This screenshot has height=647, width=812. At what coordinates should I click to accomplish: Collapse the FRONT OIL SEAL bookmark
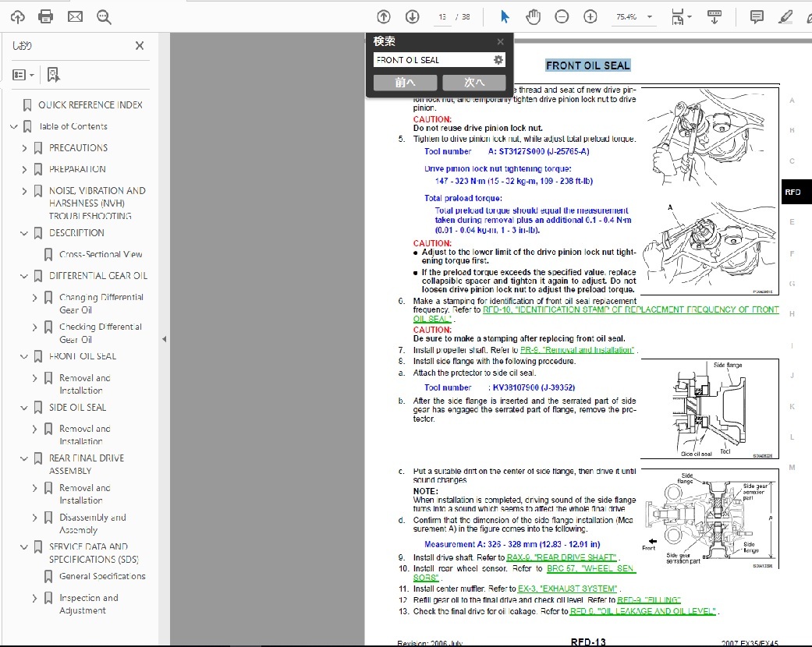coord(23,356)
